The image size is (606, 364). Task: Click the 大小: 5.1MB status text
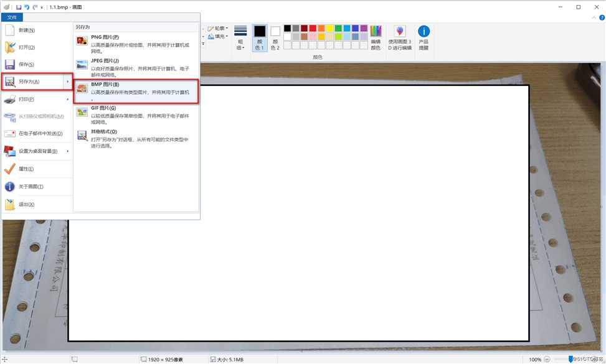coord(230,360)
